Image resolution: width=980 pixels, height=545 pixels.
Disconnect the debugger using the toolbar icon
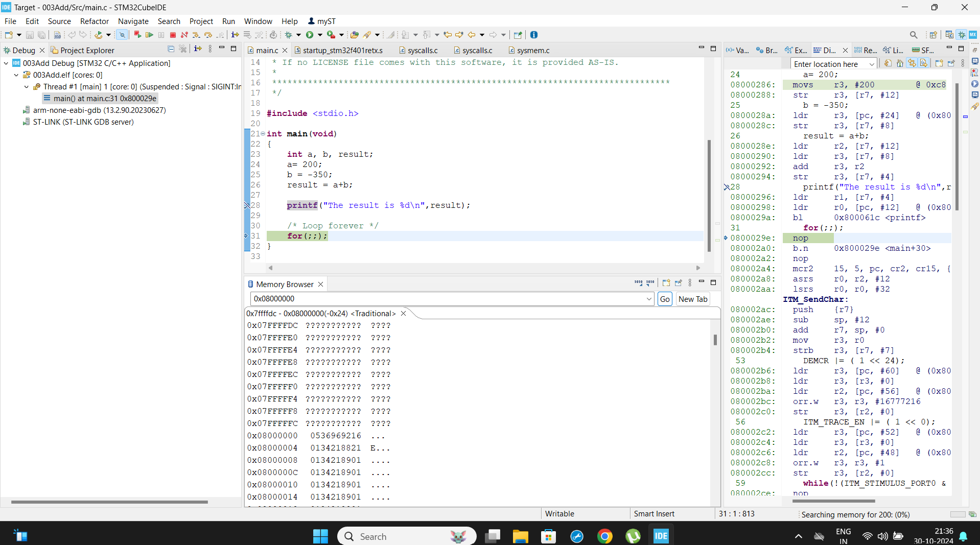click(184, 35)
